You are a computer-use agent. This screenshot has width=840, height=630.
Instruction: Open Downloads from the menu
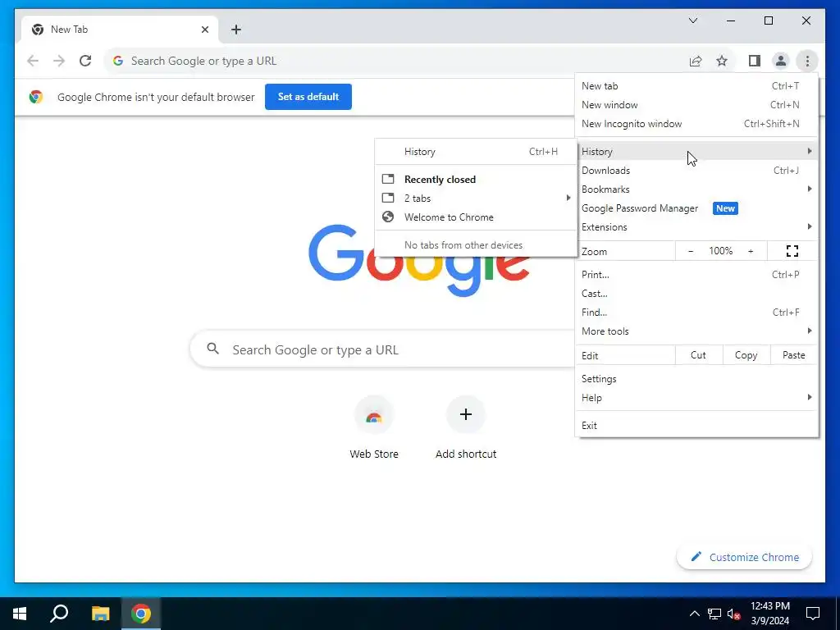696,171
